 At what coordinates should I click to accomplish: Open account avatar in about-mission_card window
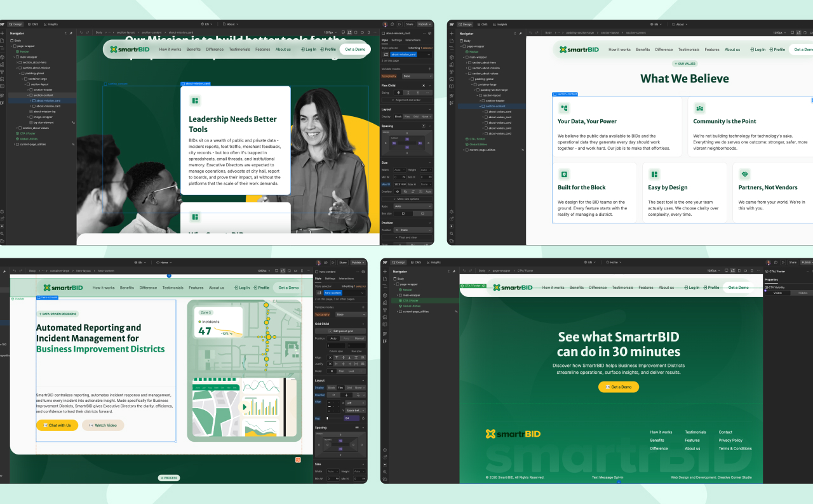pos(386,24)
